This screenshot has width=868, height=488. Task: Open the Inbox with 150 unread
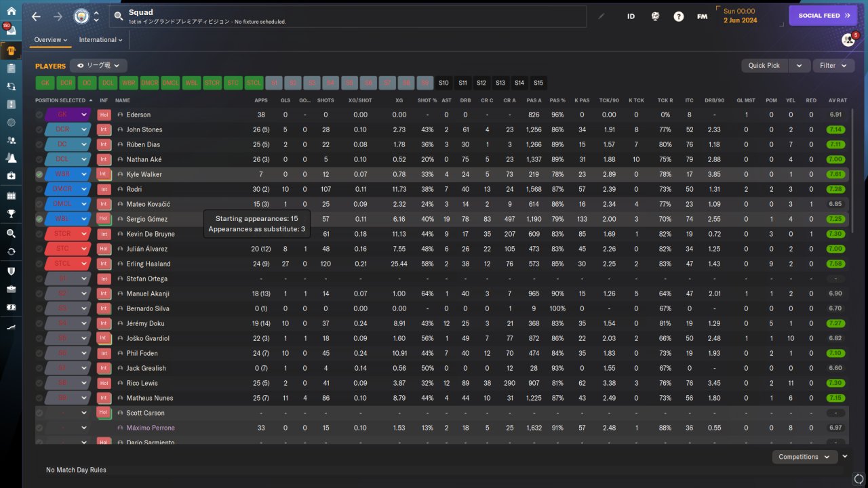click(11, 30)
